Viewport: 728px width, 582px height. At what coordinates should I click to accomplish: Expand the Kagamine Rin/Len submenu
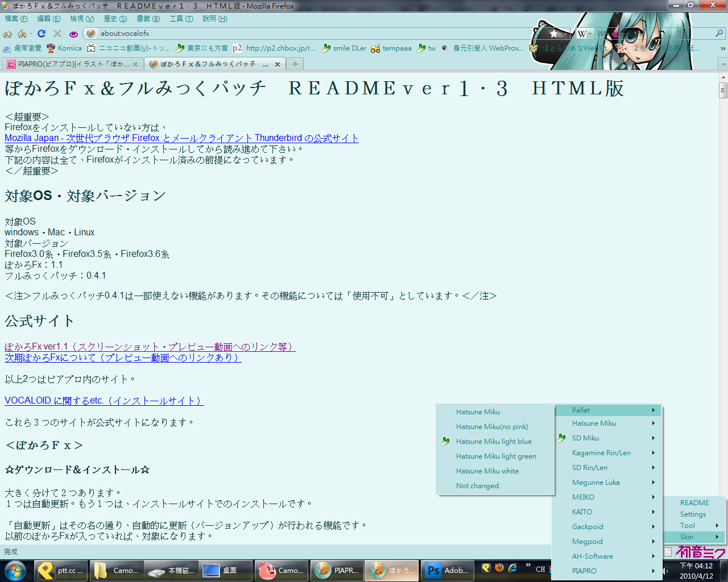click(x=607, y=453)
